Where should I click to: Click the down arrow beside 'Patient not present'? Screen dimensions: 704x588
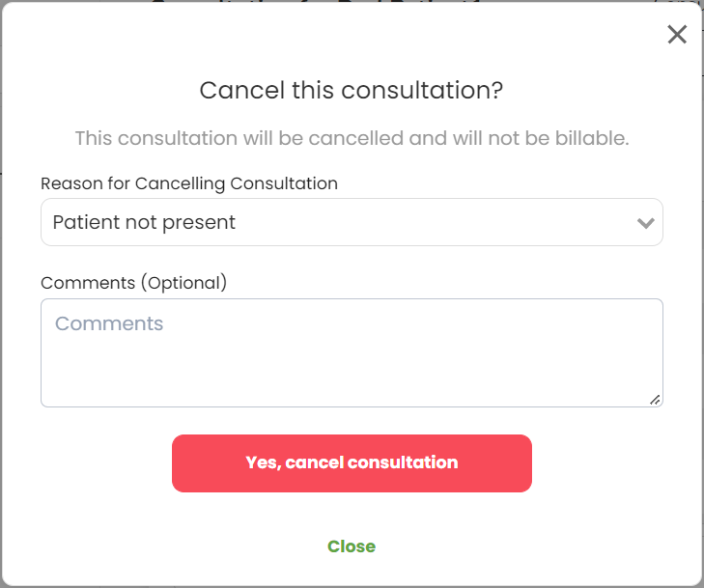tap(646, 223)
